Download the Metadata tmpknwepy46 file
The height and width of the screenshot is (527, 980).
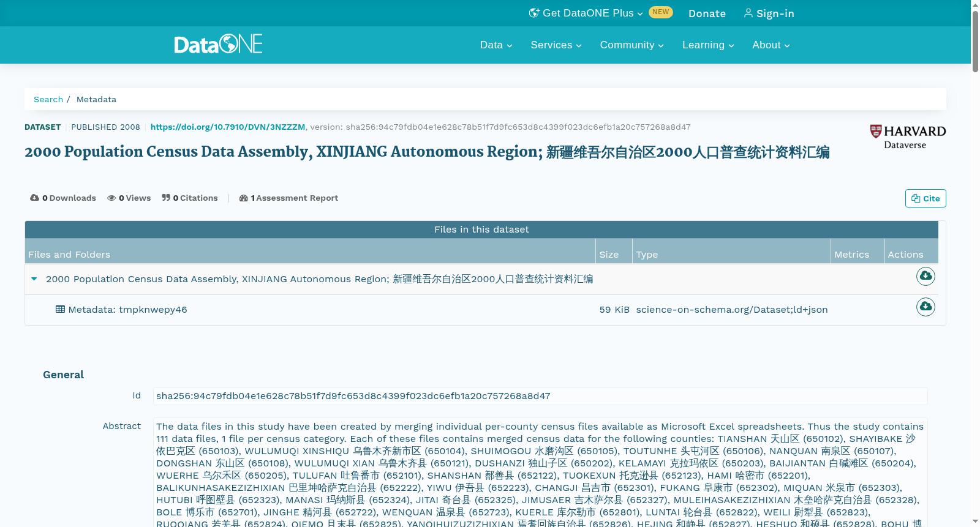coord(925,306)
